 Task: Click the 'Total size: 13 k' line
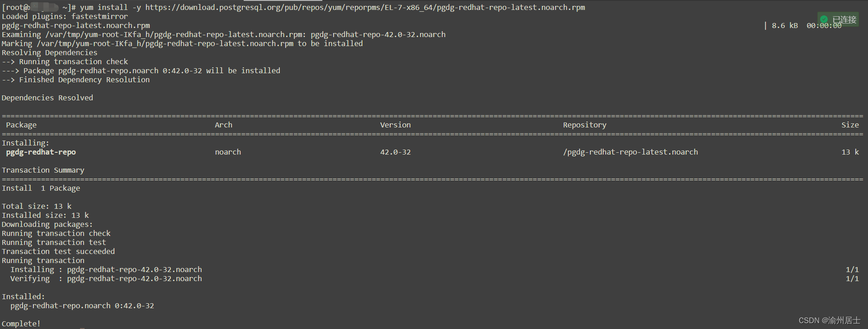[37, 206]
